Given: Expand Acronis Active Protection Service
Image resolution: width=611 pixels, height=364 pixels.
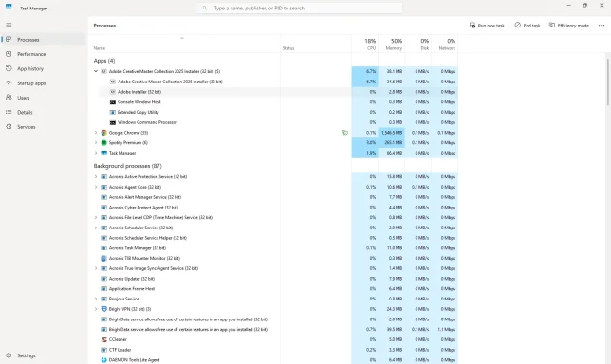Looking at the screenshot, I should pyautogui.click(x=96, y=176).
